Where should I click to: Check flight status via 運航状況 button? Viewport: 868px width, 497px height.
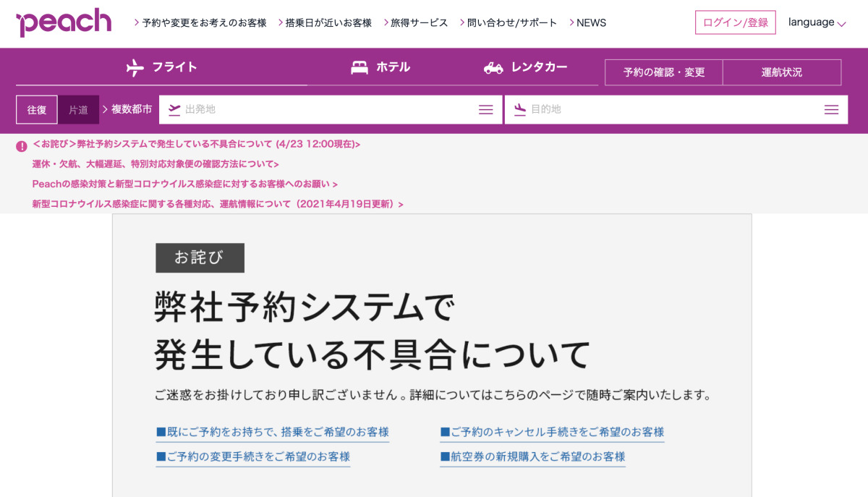tap(782, 72)
